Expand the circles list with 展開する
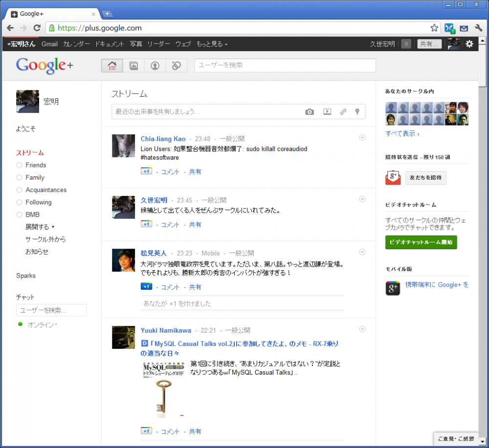Screen dimensions: 489x448 pos(40,227)
